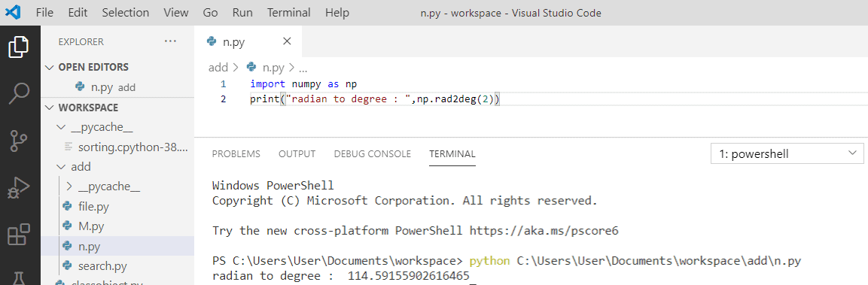Open the View menu
This screenshot has width=868, height=285.
click(176, 12)
